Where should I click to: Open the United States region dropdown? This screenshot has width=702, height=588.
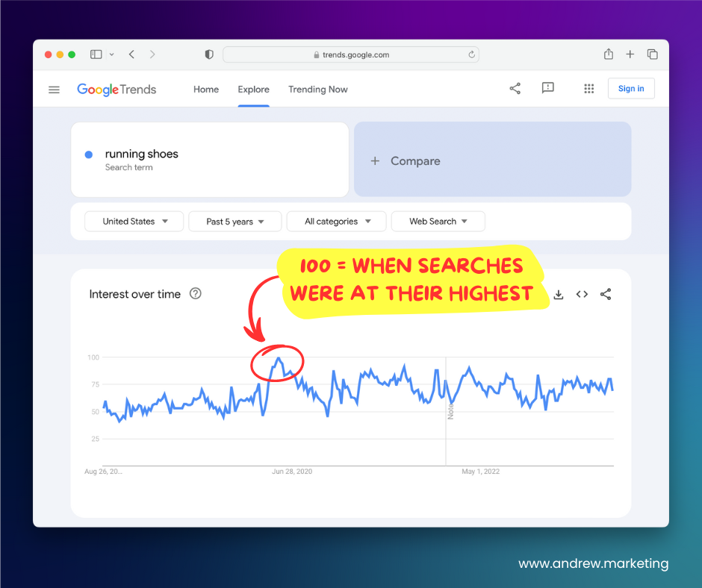point(134,221)
